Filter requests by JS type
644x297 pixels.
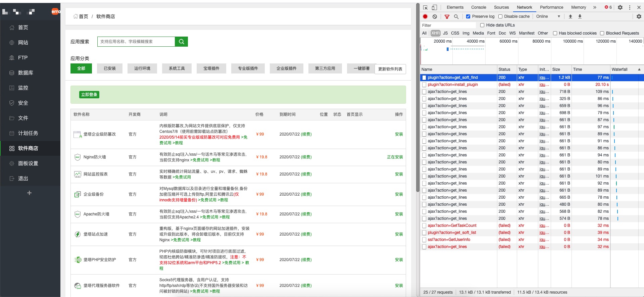pyautogui.click(x=445, y=33)
